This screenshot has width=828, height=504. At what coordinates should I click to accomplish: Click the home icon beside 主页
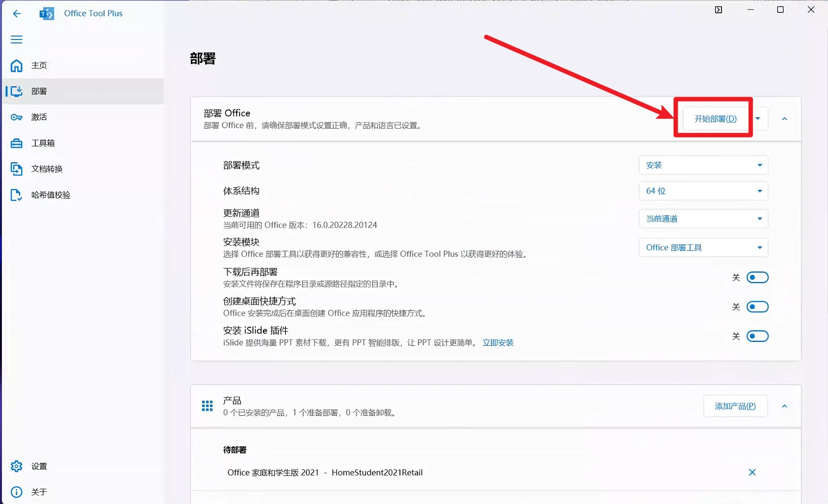pos(17,66)
